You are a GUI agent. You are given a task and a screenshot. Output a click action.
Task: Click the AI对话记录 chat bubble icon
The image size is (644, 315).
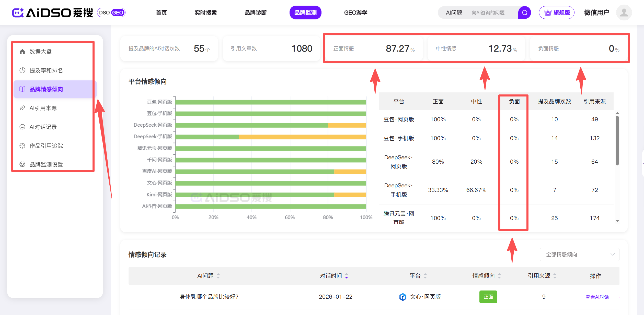pyautogui.click(x=22, y=127)
